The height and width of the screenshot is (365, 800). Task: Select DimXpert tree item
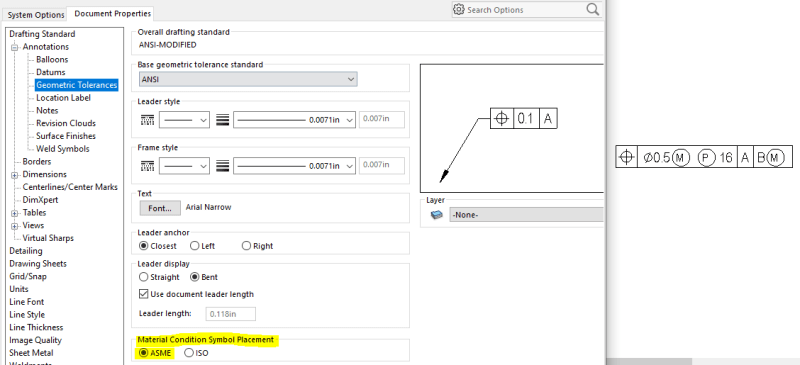tap(40, 200)
